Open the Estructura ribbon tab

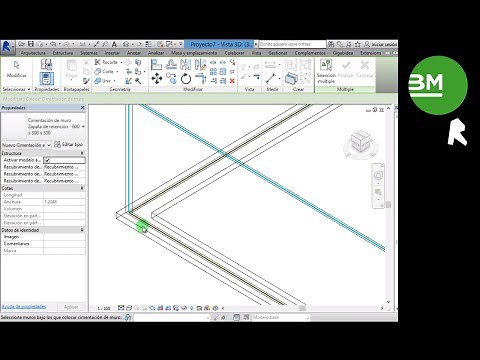[63, 53]
